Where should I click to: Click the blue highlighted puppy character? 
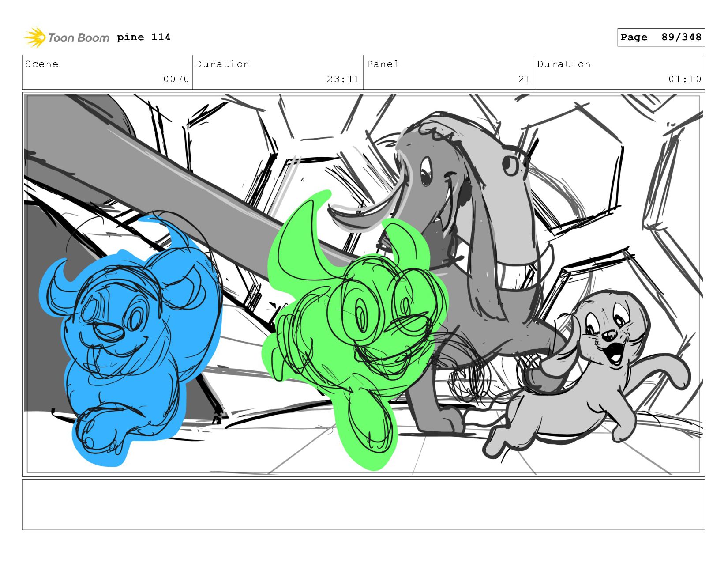click(130, 340)
